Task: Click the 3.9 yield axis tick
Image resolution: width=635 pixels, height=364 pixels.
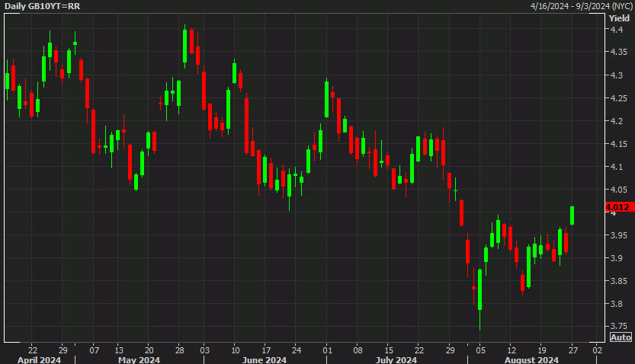Action: point(614,258)
